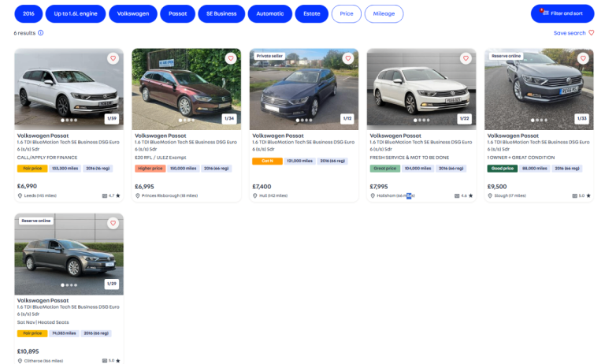Favourite the £10,895 Clitheroe Passat listing
The height and width of the screenshot is (364, 605).
113,223
